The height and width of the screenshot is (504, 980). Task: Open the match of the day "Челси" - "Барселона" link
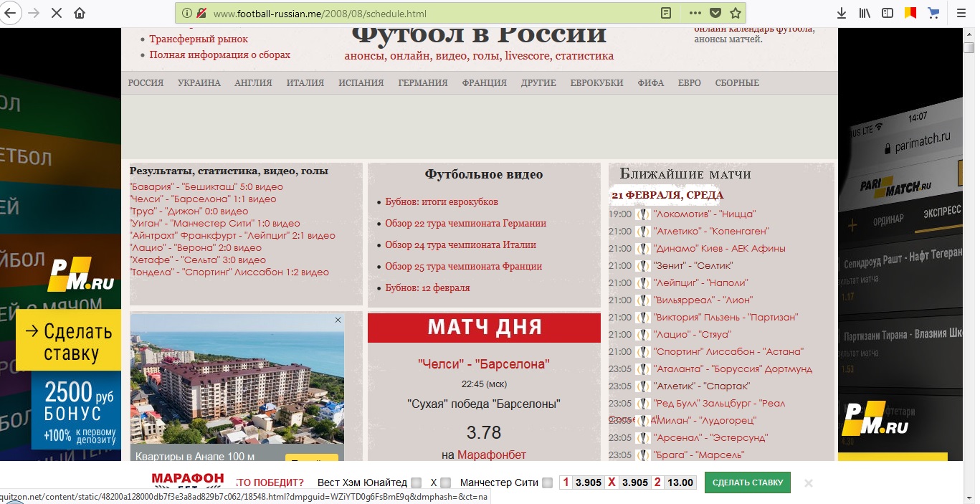[x=484, y=364]
